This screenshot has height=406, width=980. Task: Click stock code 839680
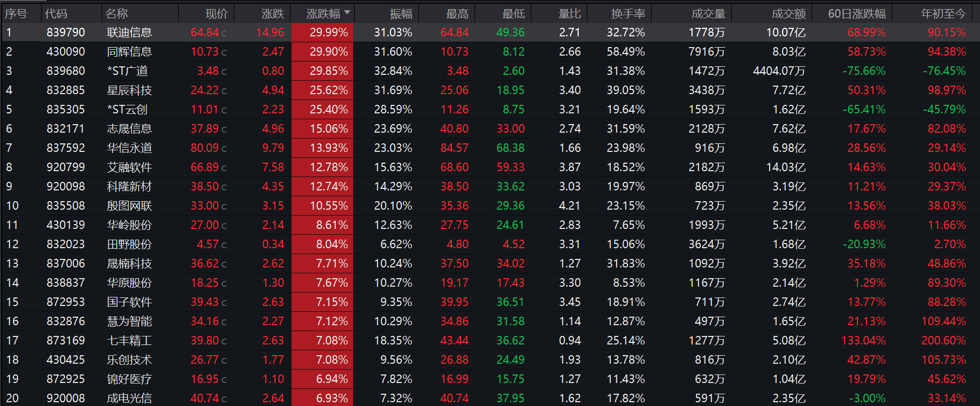66,71
